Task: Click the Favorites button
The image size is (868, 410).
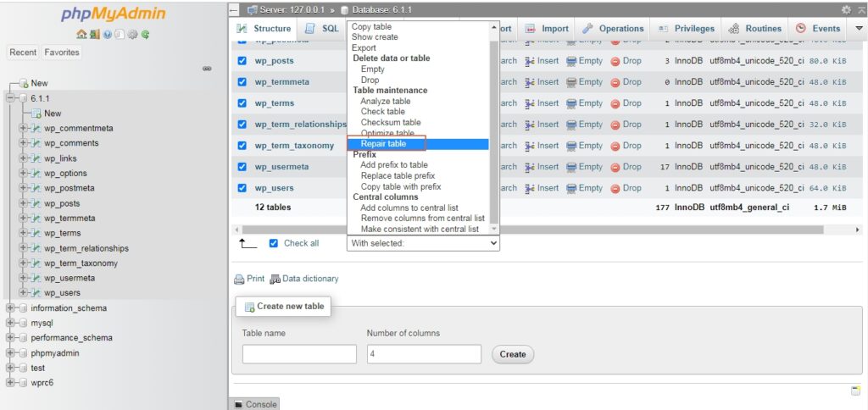Action: click(62, 53)
